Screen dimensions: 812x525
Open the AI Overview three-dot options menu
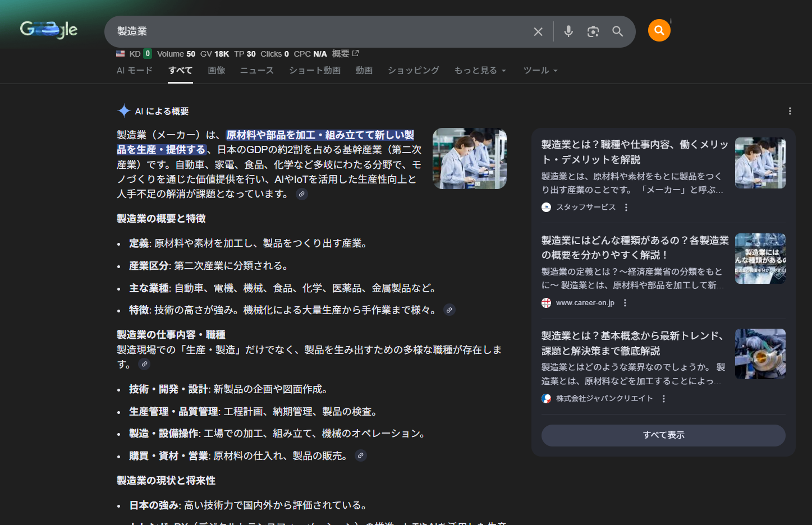pos(790,111)
